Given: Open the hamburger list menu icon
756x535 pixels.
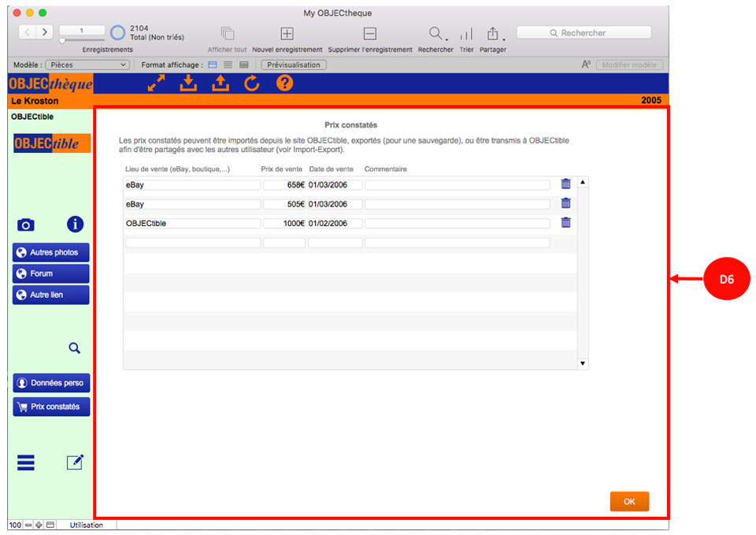Looking at the screenshot, I should point(25,463).
